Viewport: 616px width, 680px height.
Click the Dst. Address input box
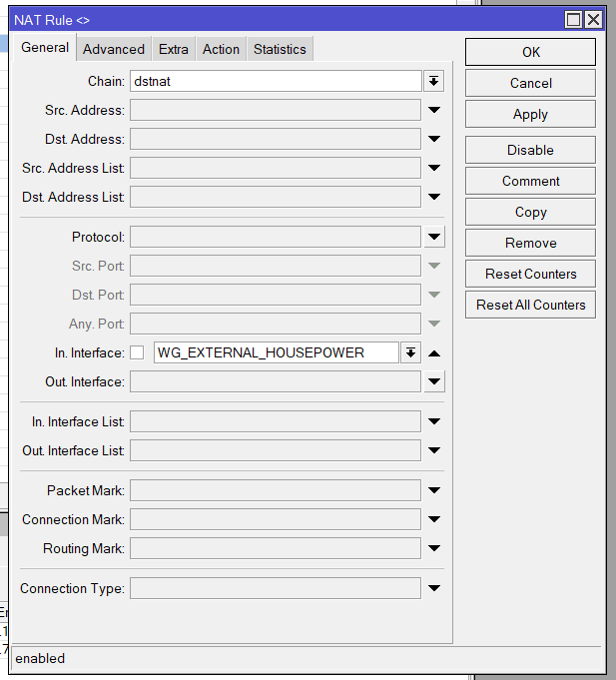click(x=276, y=139)
